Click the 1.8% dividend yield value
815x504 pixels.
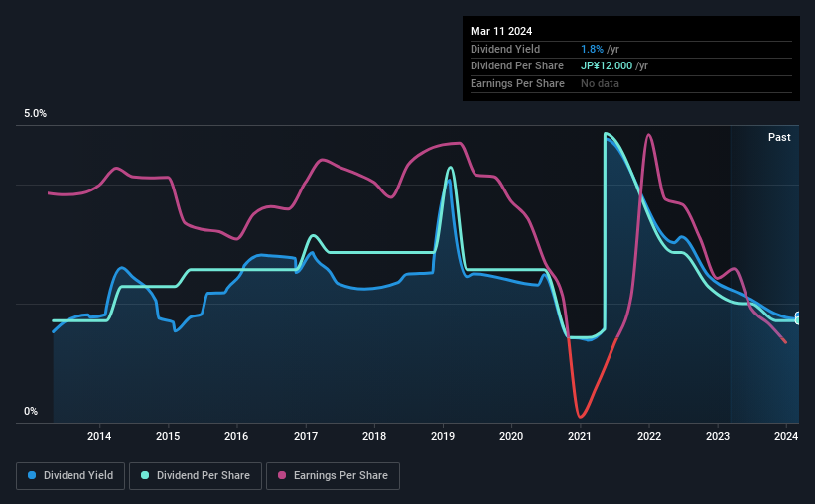(592, 49)
